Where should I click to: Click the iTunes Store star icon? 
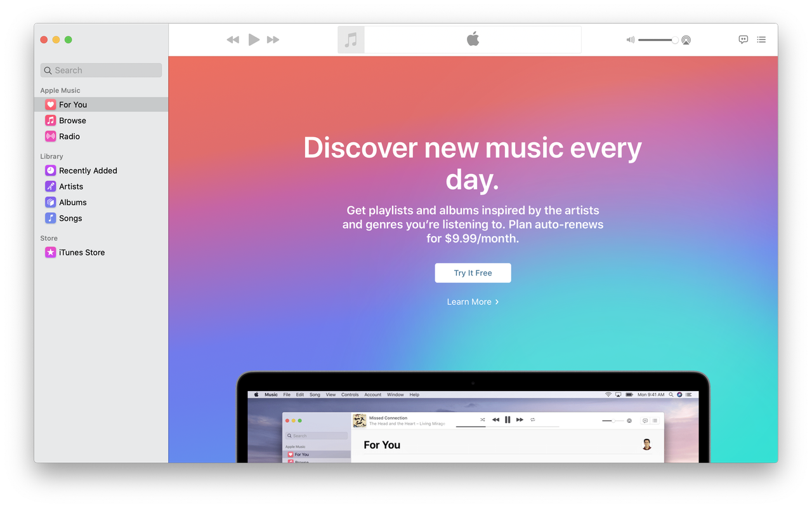coord(51,253)
